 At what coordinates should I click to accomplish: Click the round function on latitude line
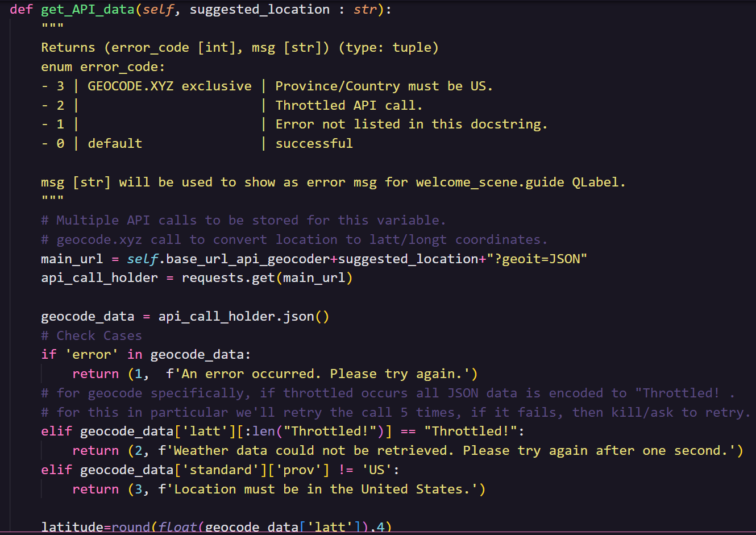pyautogui.click(x=131, y=527)
